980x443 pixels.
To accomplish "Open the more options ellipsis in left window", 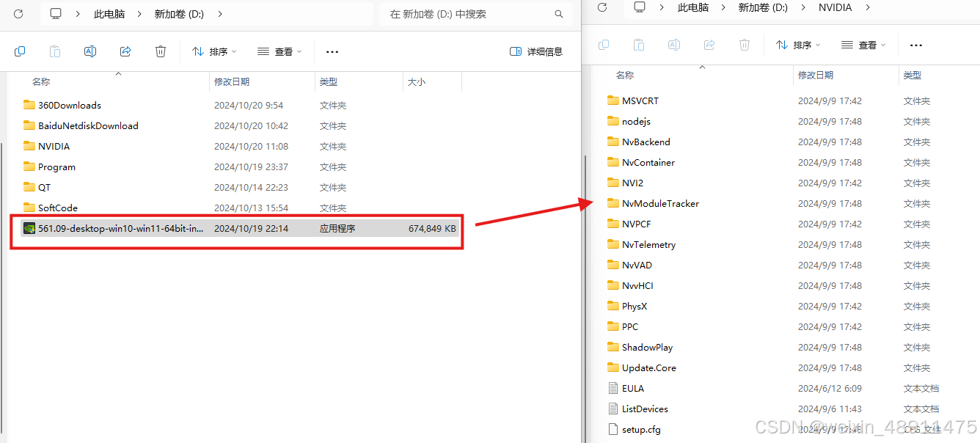I will tap(332, 51).
